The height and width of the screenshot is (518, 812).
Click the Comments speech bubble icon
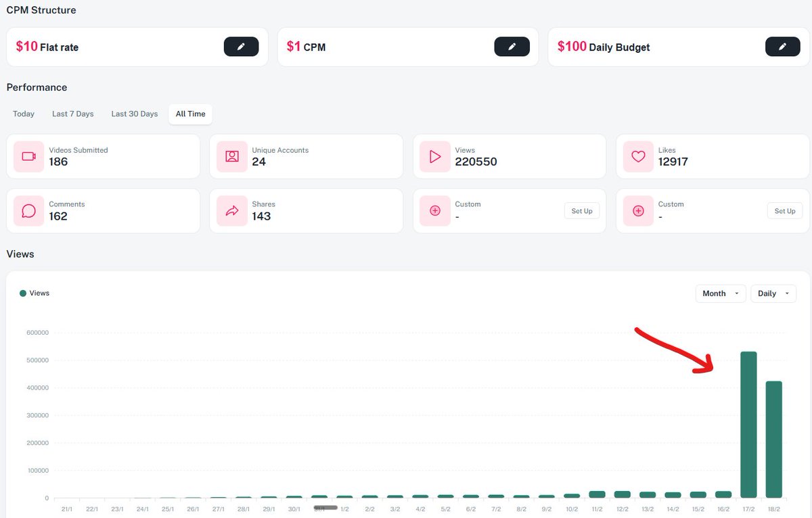pyautogui.click(x=28, y=211)
